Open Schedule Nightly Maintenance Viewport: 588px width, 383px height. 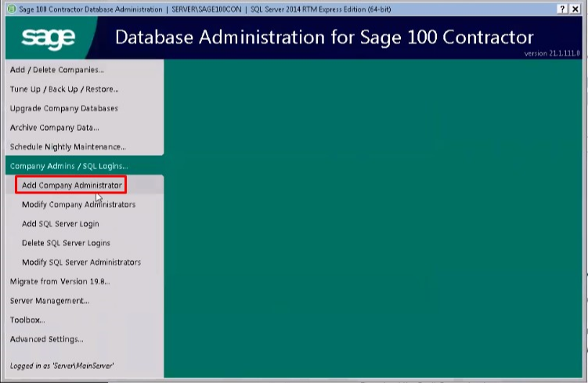tap(68, 146)
